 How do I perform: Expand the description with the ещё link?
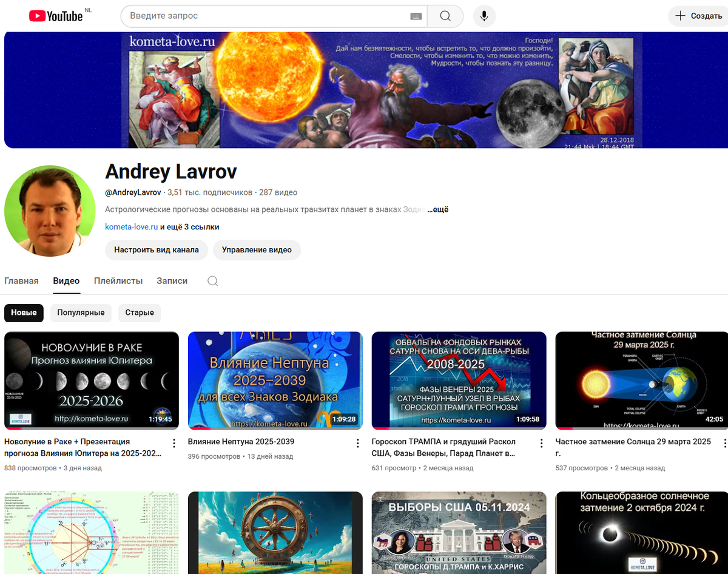point(438,209)
